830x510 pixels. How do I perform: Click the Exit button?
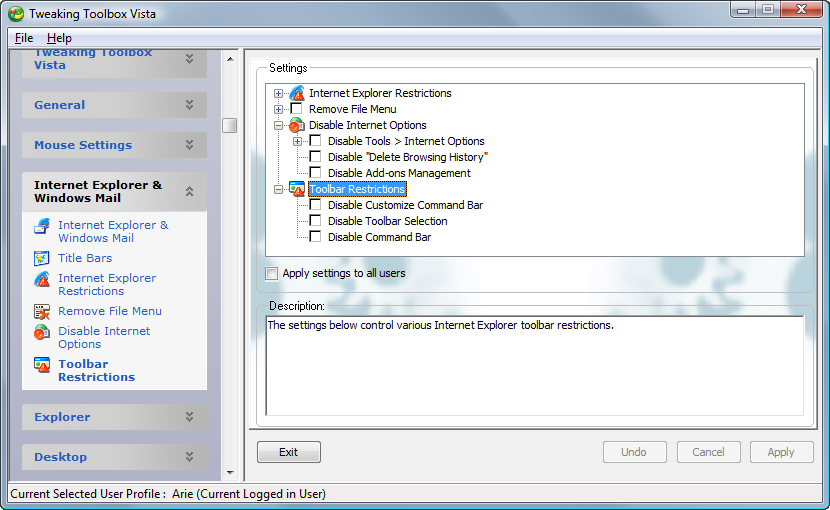coord(289,452)
